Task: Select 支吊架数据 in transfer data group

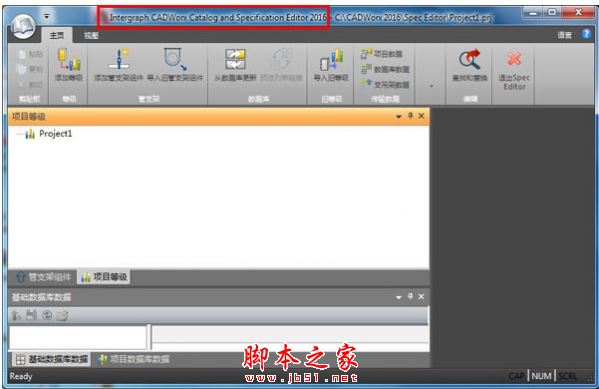Action: (x=385, y=84)
